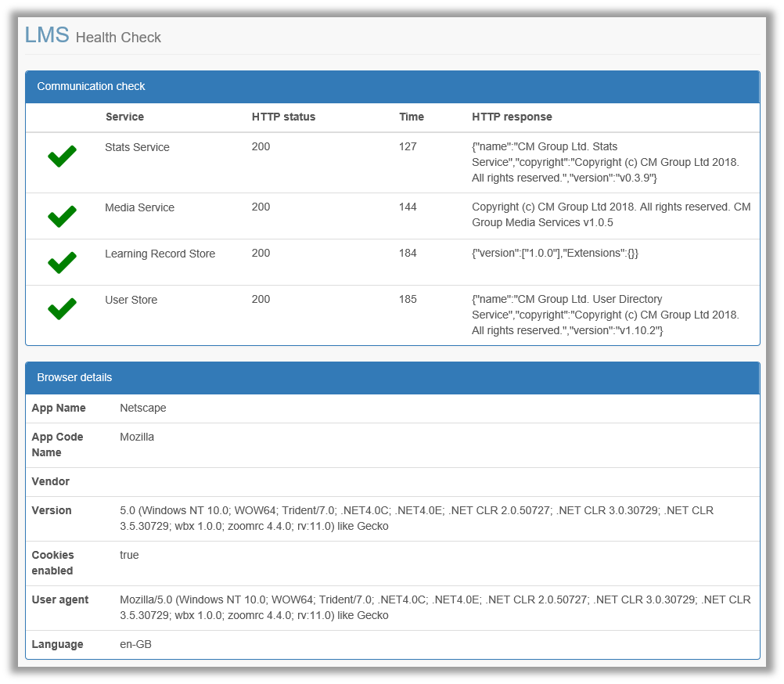Click the 127 time value
The width and height of the screenshot is (784, 684).
[x=408, y=147]
